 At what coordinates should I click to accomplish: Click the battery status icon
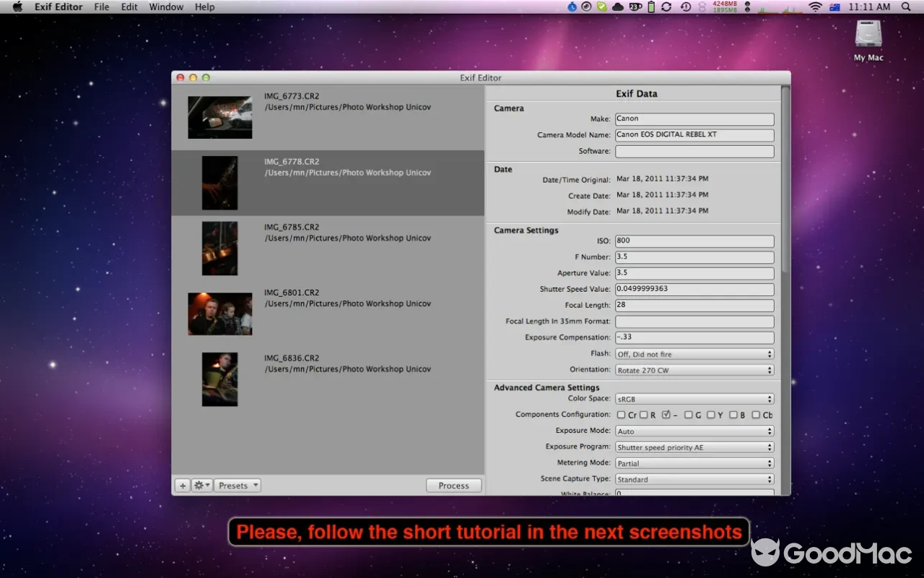tap(651, 7)
